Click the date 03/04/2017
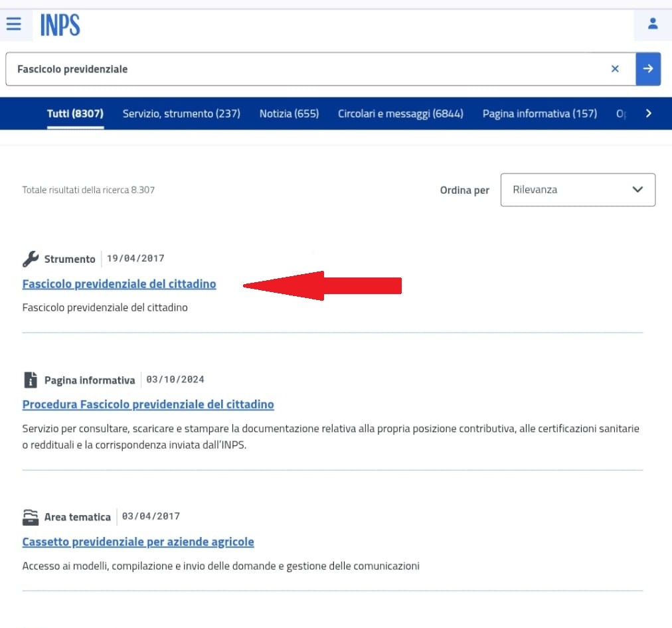Viewport: 672px width, 628px height. tap(151, 516)
